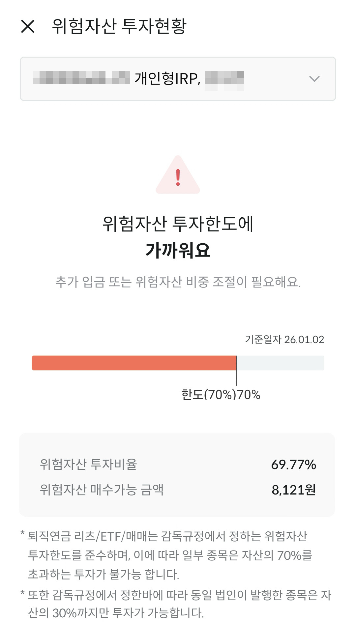This screenshot has width=356, height=644.
Task: Tap the 한도(70%) limit marker label
Action: (209, 394)
